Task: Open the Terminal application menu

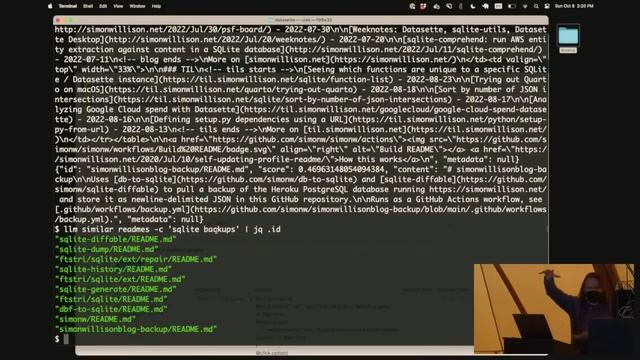Action: [x=68, y=6]
